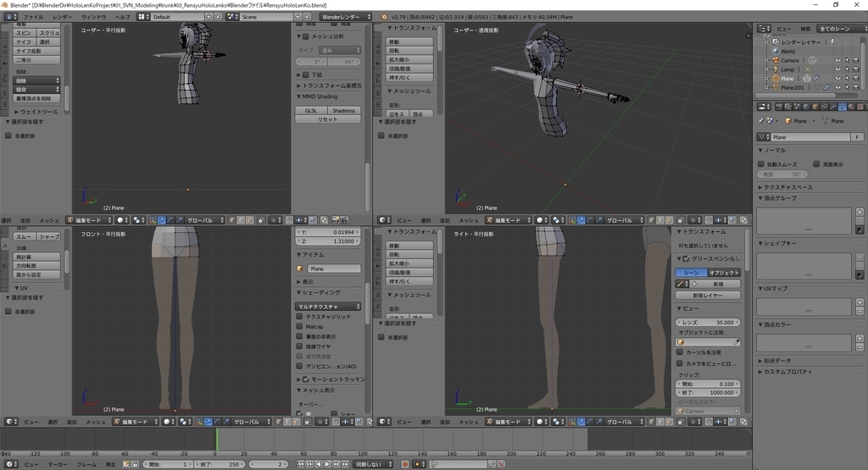868x470 pixels.
Task: Enable the 自動スムーズ (Auto Smooth) checkbox
Action: tap(761, 164)
